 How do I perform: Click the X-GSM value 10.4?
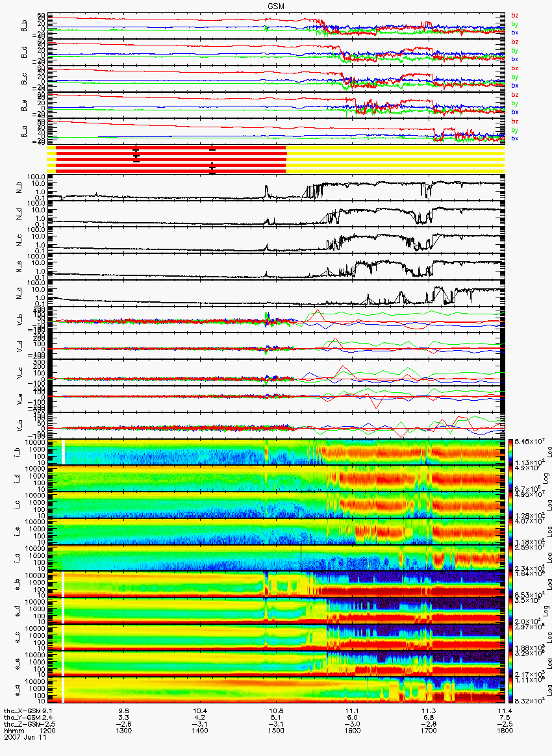pyautogui.click(x=200, y=711)
